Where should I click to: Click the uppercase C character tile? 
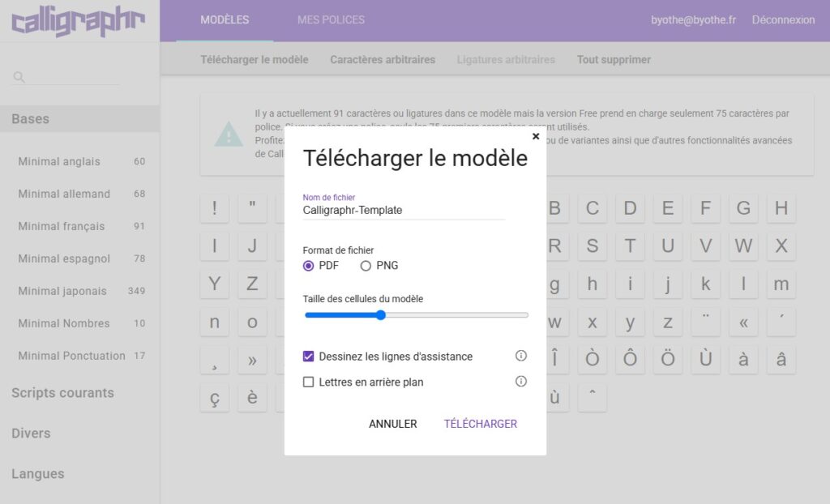(x=593, y=208)
